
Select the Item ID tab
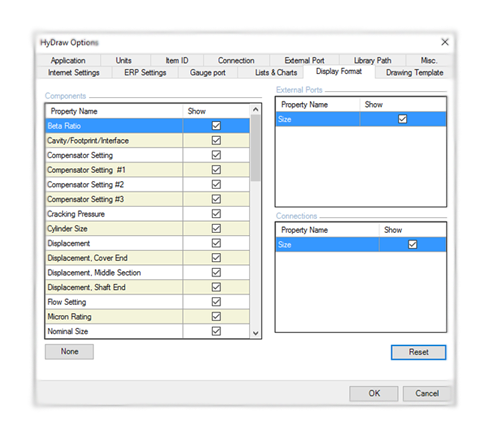[x=177, y=60]
